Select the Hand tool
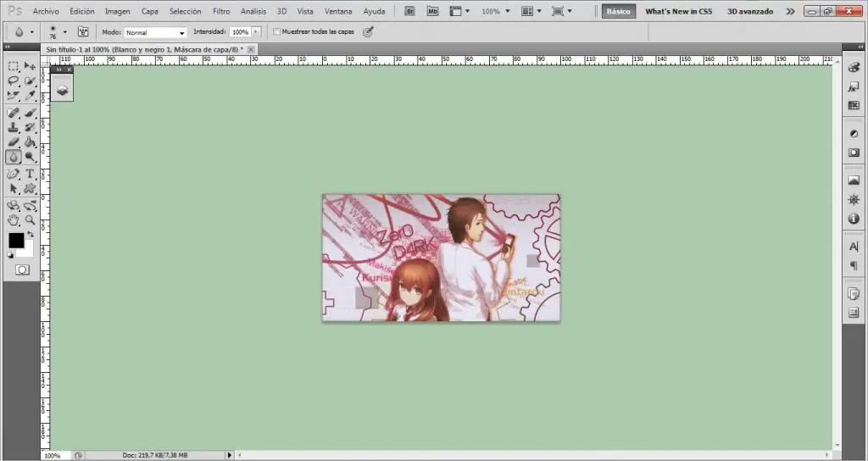Image resolution: width=868 pixels, height=461 pixels. tap(14, 220)
